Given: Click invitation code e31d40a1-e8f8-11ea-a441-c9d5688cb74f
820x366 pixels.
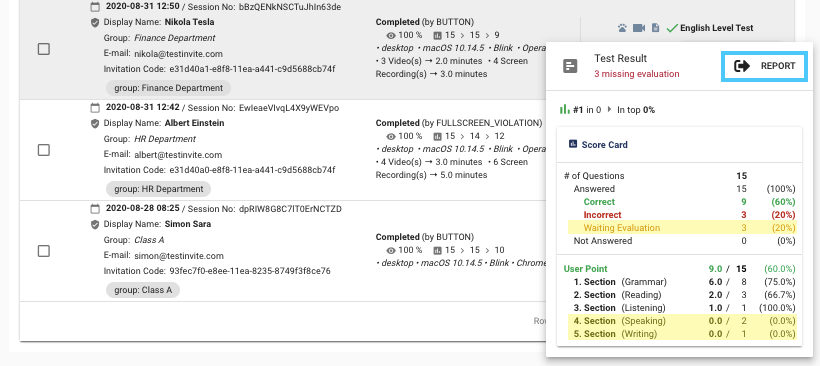Looking at the screenshot, I should (x=252, y=69).
